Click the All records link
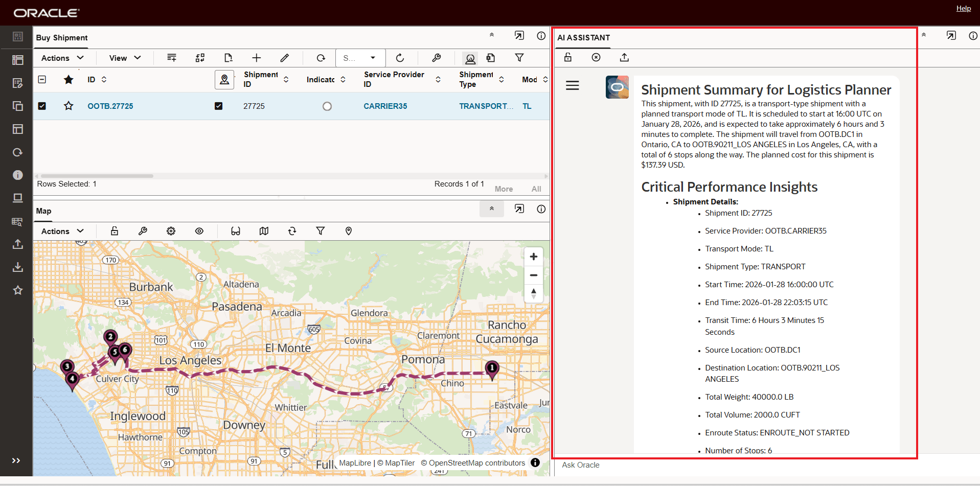This screenshot has width=980, height=486. [536, 189]
